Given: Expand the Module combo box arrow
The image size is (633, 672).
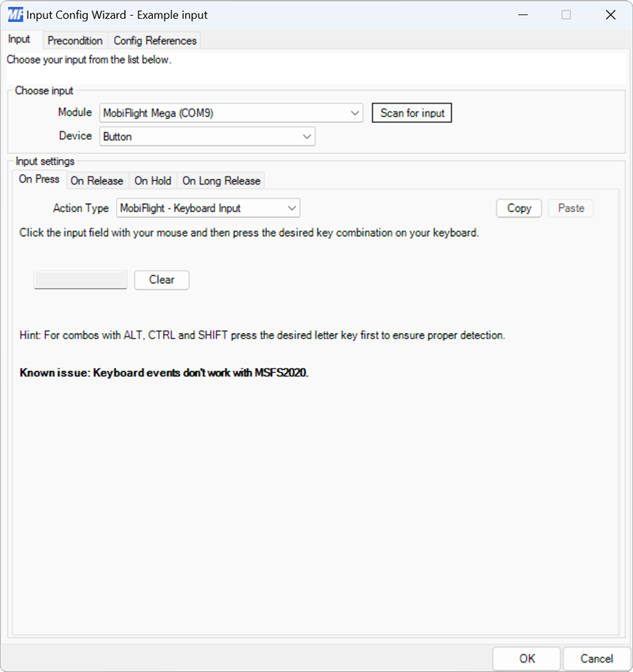Looking at the screenshot, I should pyautogui.click(x=354, y=112).
